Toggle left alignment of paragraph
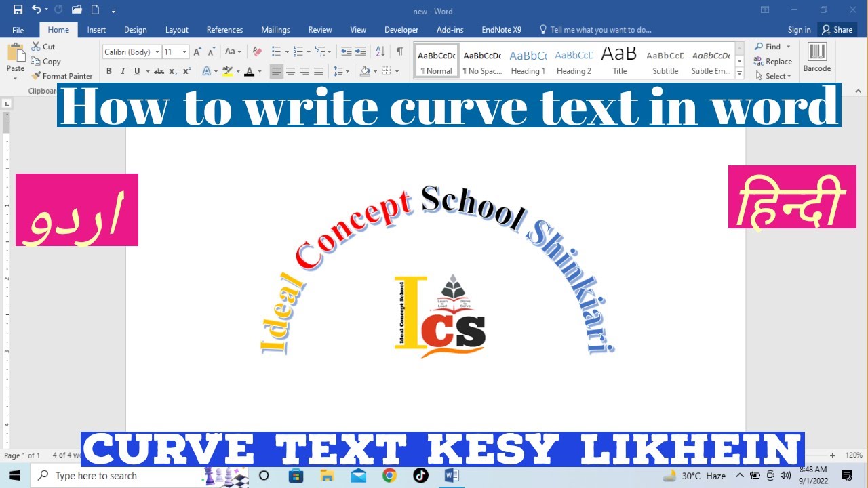Image resolution: width=868 pixels, height=488 pixels. pos(276,71)
